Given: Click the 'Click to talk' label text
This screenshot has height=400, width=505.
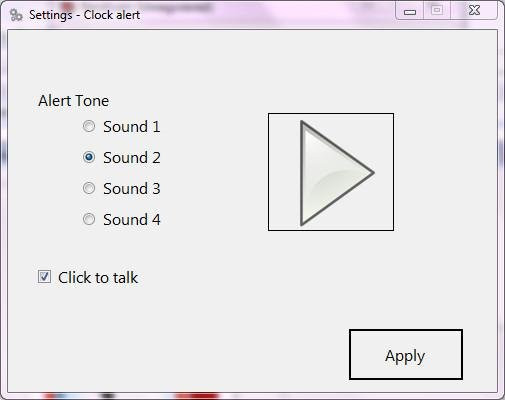Looking at the screenshot, I should tap(98, 278).
